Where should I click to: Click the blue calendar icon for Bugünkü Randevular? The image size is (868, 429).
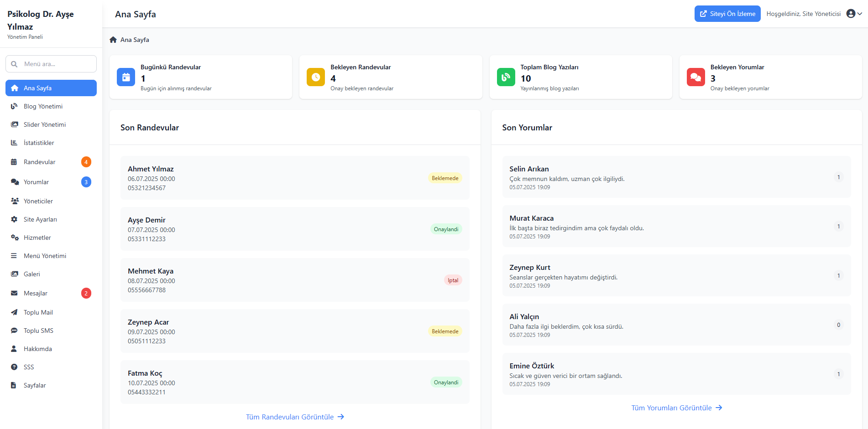pos(126,77)
